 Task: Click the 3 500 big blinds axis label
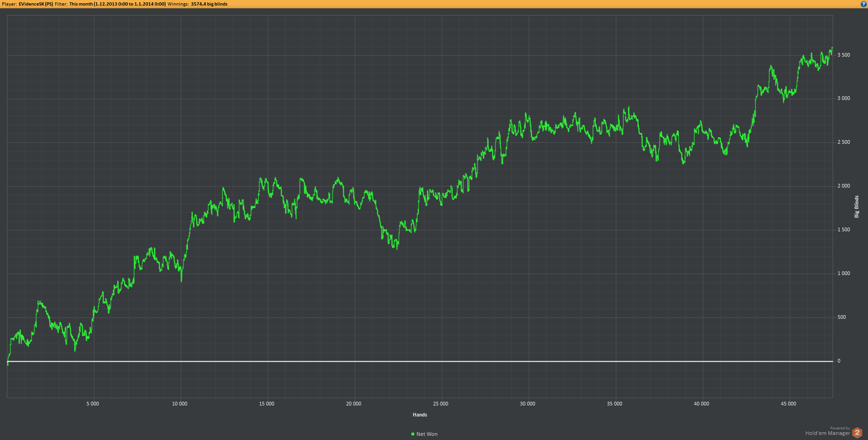[844, 55]
